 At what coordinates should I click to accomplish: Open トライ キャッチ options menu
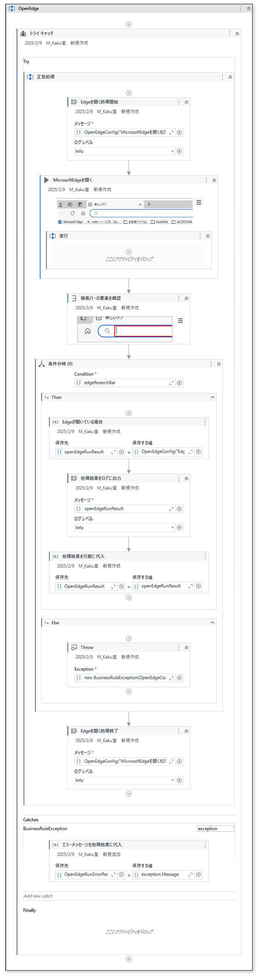230,34
